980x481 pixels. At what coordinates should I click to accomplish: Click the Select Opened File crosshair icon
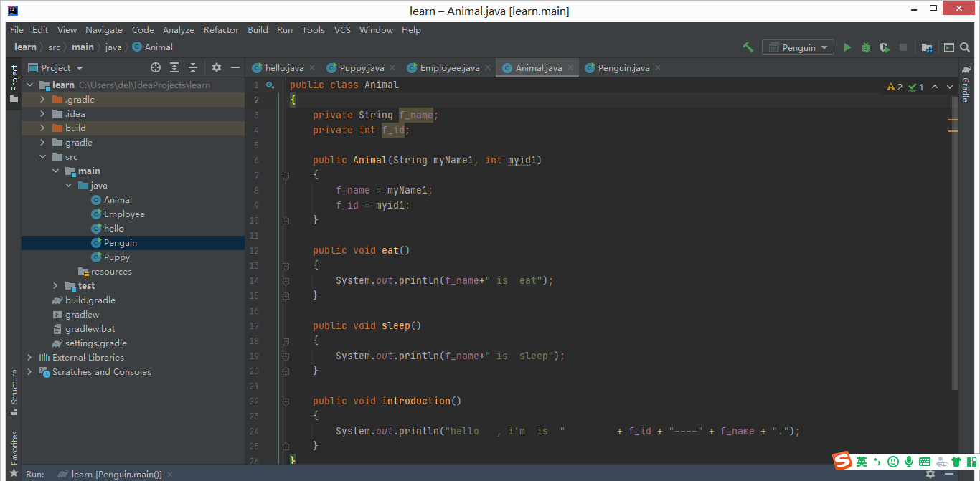point(156,67)
